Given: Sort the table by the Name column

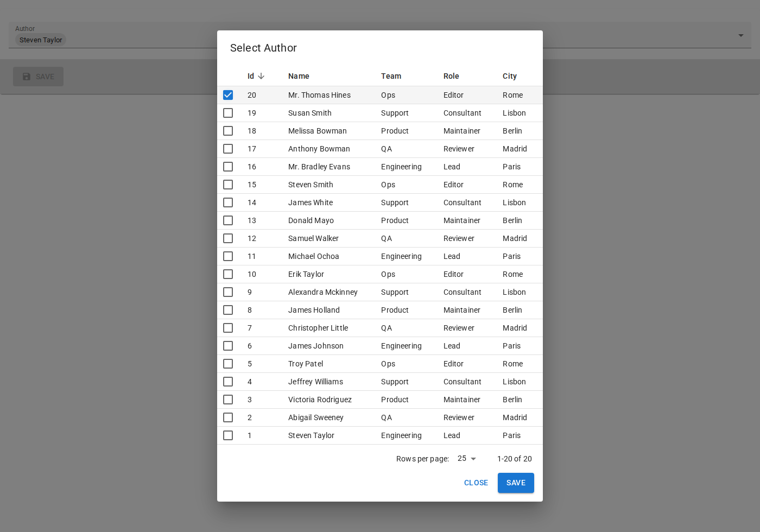Looking at the screenshot, I should coord(299,76).
